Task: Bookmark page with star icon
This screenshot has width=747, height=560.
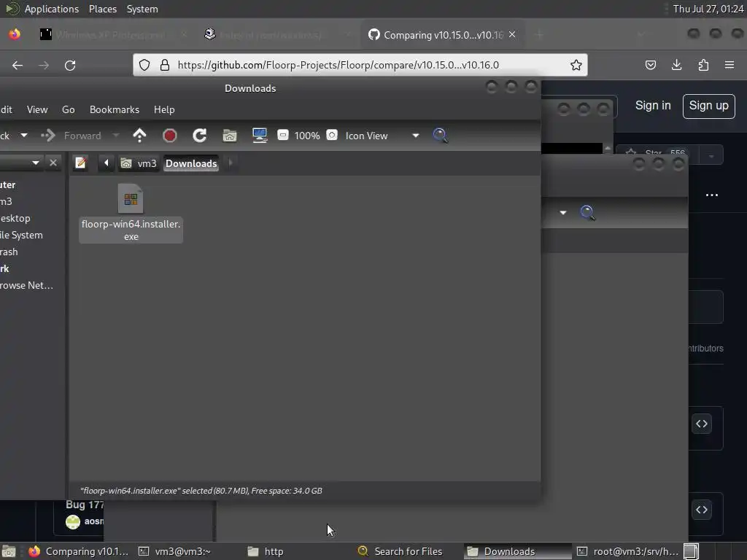Action: (576, 65)
